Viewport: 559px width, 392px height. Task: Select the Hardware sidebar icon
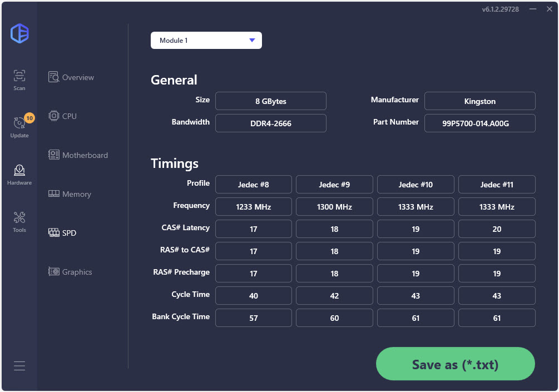click(19, 174)
